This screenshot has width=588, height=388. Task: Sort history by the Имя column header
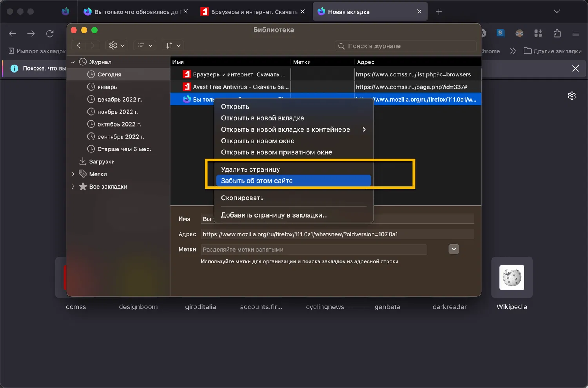(230, 62)
